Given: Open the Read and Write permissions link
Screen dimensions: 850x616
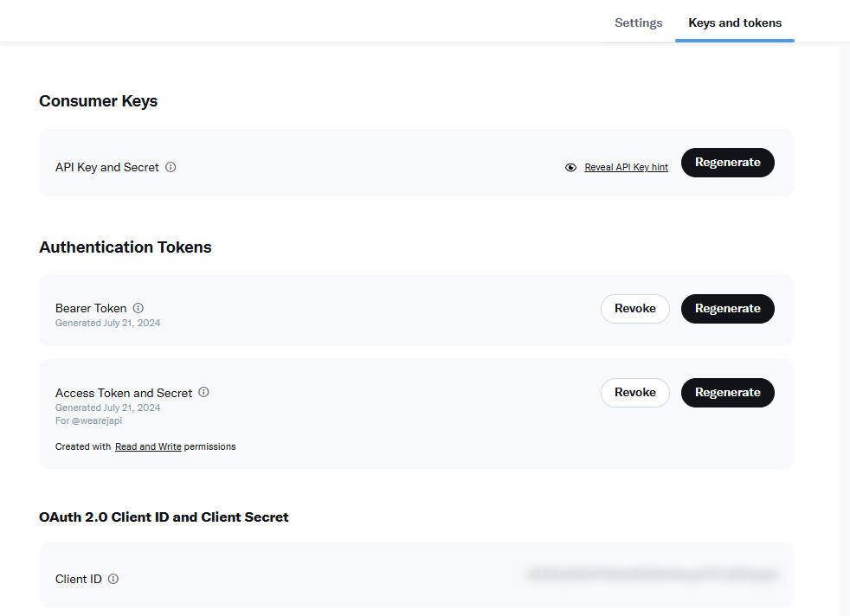Looking at the screenshot, I should click(148, 447).
